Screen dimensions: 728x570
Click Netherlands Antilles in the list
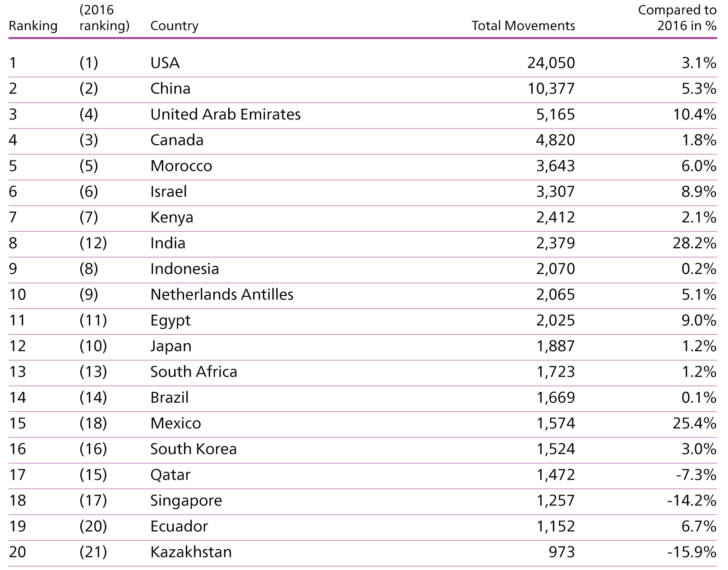pos(222,294)
